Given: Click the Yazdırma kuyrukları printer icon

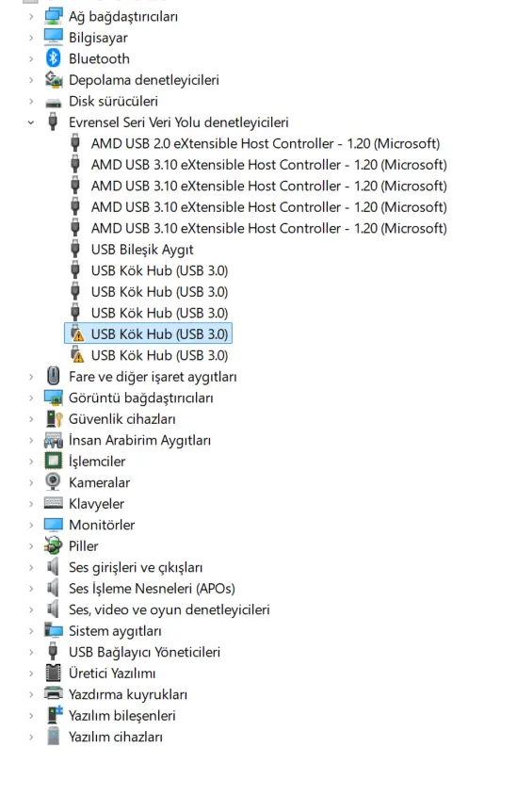Looking at the screenshot, I should pyautogui.click(x=53, y=693).
